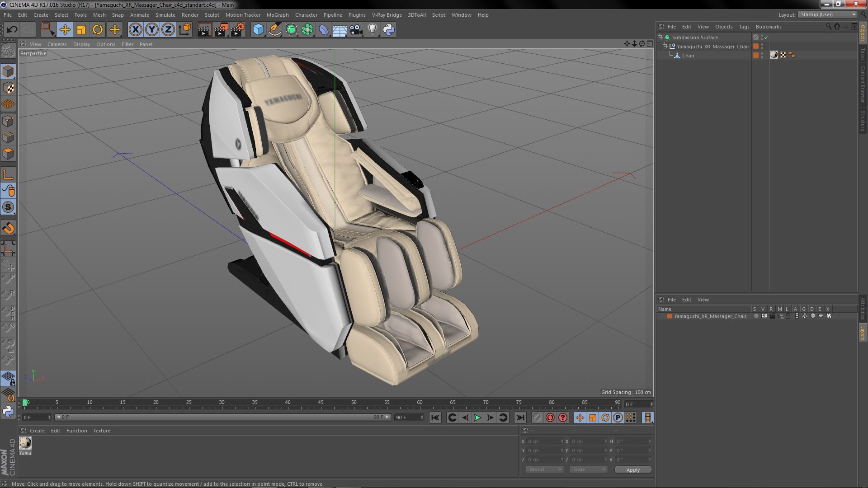The image size is (868, 488).
Task: Select the Yama material thumbnail
Action: 25,446
